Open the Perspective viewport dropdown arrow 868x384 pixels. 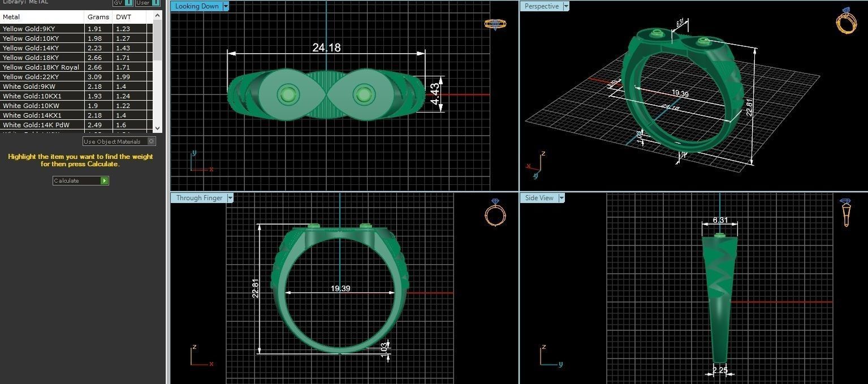(x=565, y=6)
